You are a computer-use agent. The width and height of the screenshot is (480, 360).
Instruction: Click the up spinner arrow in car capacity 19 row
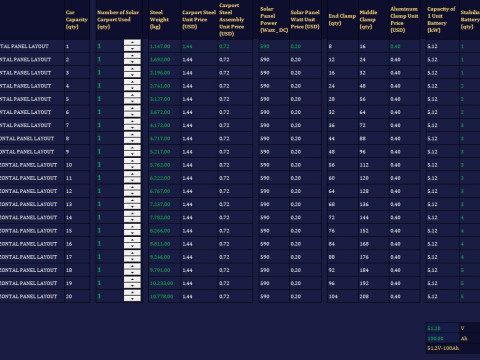(132, 280)
